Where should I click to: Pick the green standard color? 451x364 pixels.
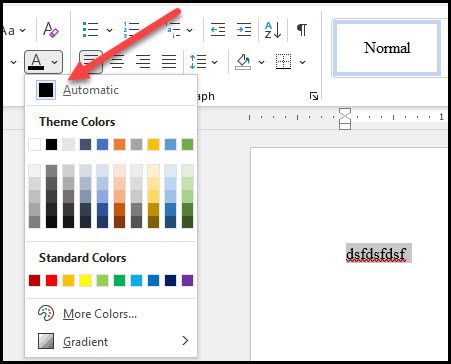click(x=119, y=281)
